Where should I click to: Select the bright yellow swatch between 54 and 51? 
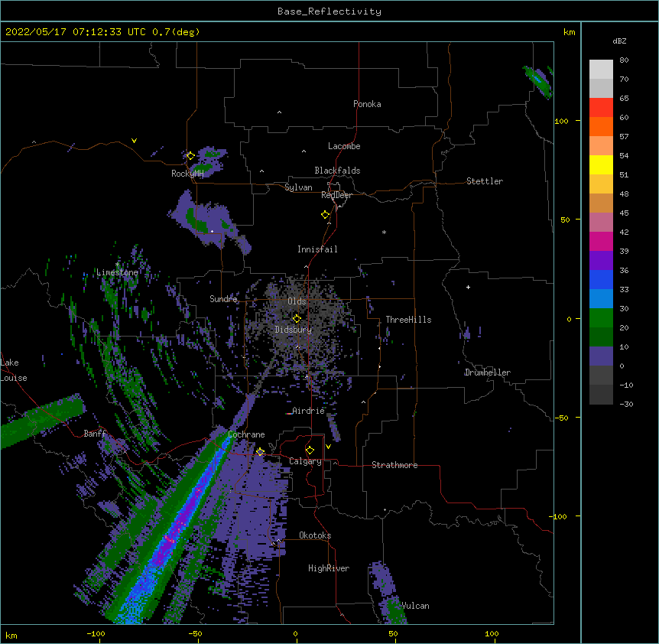point(601,164)
